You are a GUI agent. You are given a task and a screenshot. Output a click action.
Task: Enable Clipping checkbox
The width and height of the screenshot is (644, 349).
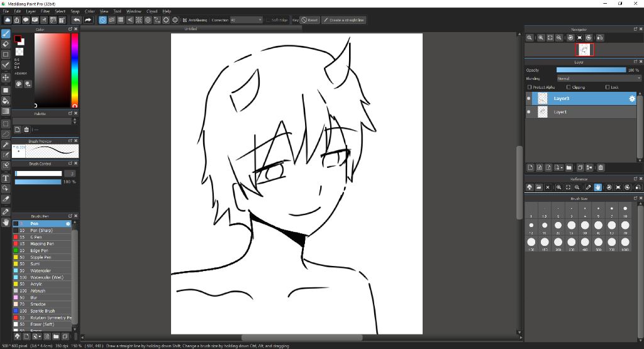click(x=569, y=87)
